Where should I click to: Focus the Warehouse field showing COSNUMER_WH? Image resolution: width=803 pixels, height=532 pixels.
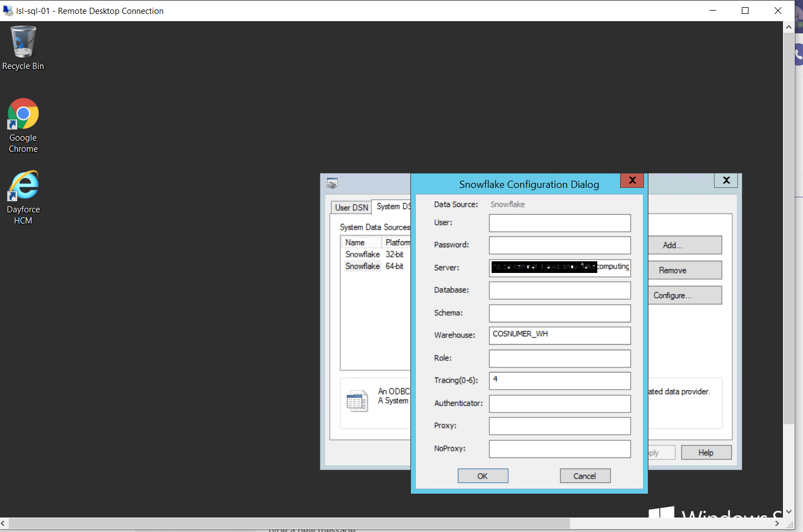point(559,335)
